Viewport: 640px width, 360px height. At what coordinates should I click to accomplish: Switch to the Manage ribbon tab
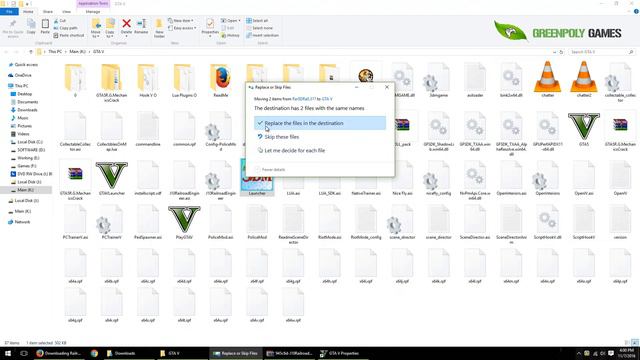pos(93,11)
